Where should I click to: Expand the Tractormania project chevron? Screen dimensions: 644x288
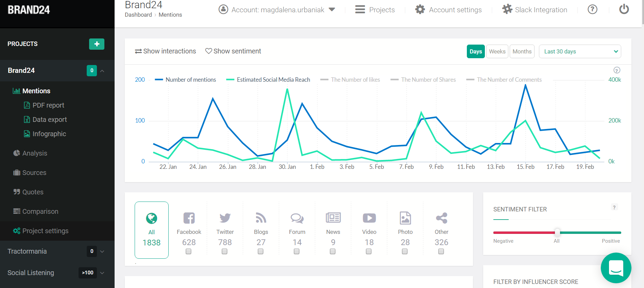(102, 252)
